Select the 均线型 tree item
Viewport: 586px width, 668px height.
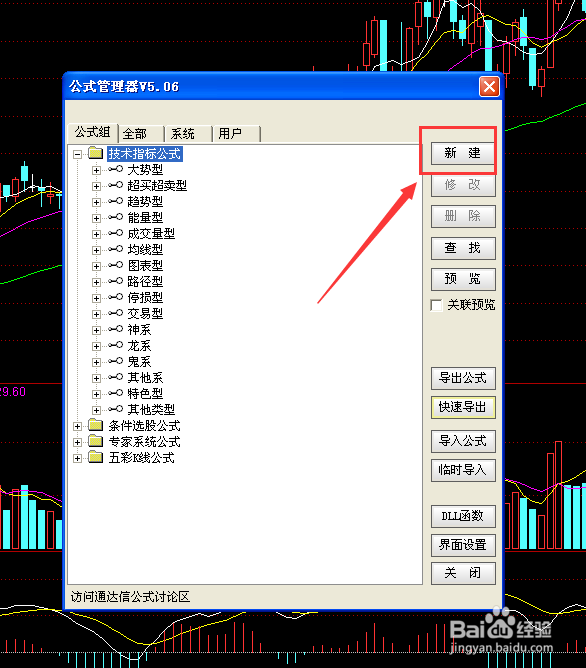145,250
